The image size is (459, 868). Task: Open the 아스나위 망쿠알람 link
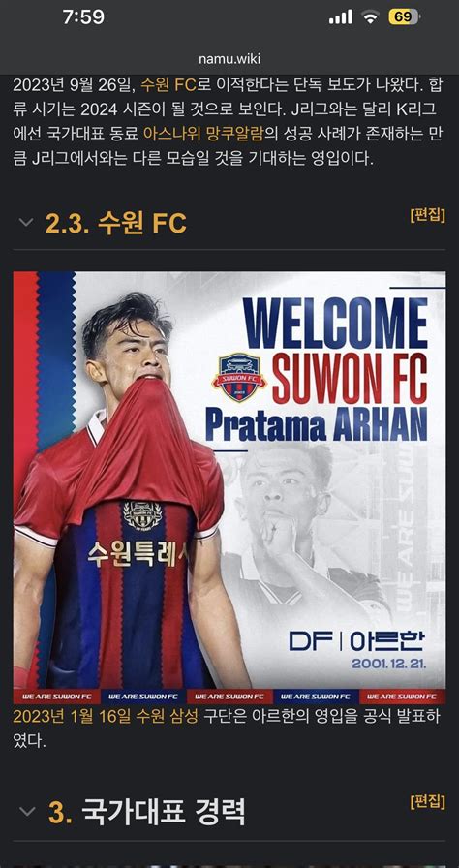203,134
